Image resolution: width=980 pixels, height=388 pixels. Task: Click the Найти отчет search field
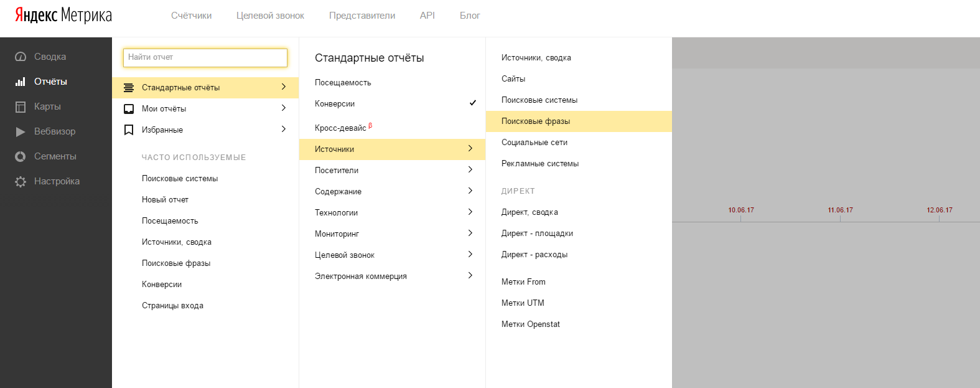[x=205, y=57]
